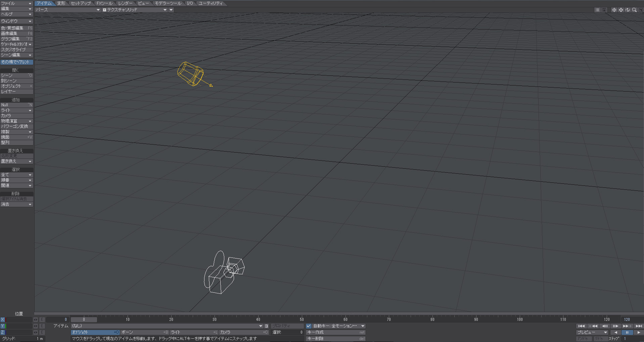Viewport: 644px width, 342px height.
Task: Switch to the レンダー tab
Action: pos(125,3)
